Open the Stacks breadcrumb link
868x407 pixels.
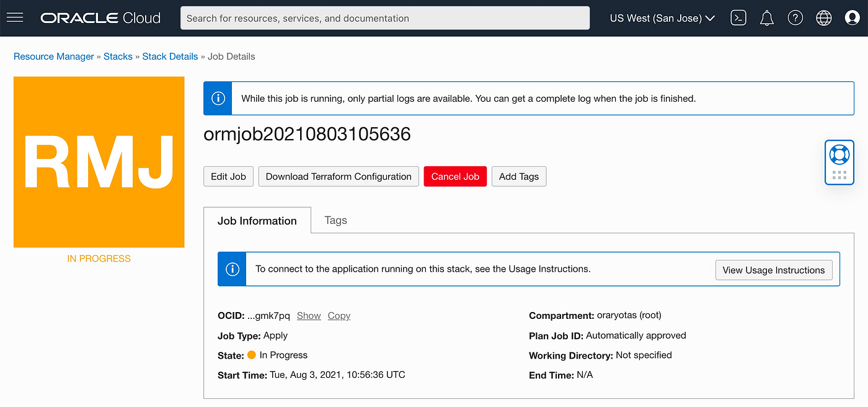[118, 56]
